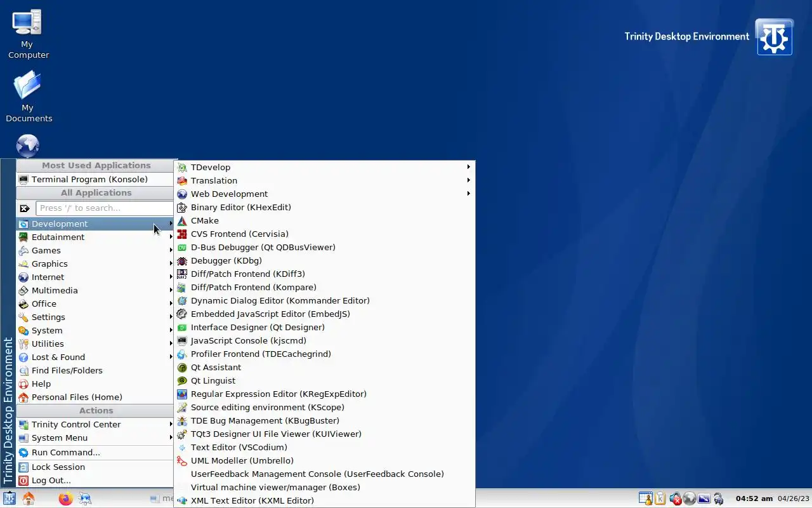This screenshot has width=812, height=508.
Task: Click the 04:52 am clock in the system tray
Action: (x=754, y=498)
